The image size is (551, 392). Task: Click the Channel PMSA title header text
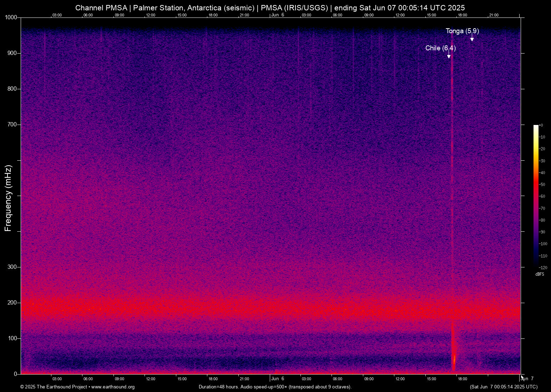tap(270, 8)
